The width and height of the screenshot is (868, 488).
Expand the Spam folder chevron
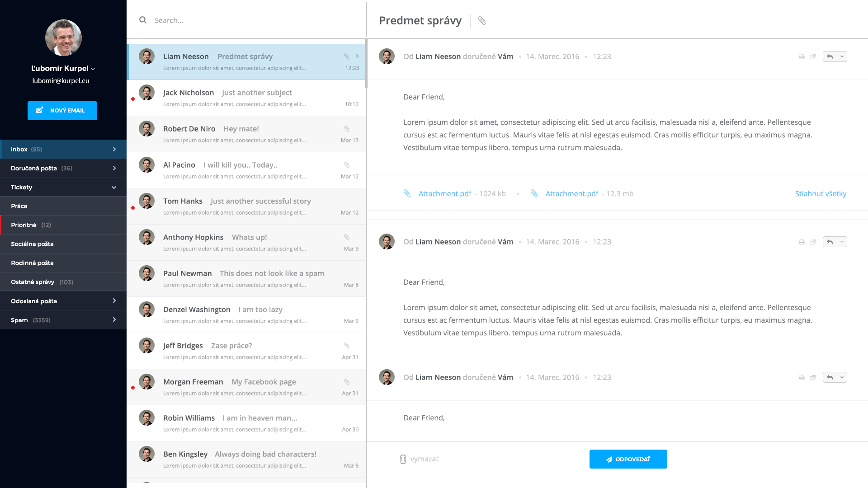pos(114,320)
